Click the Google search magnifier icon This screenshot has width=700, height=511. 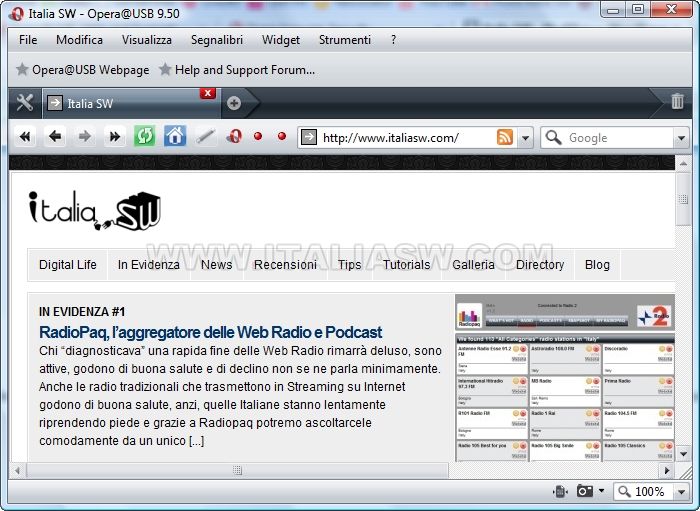pos(554,137)
